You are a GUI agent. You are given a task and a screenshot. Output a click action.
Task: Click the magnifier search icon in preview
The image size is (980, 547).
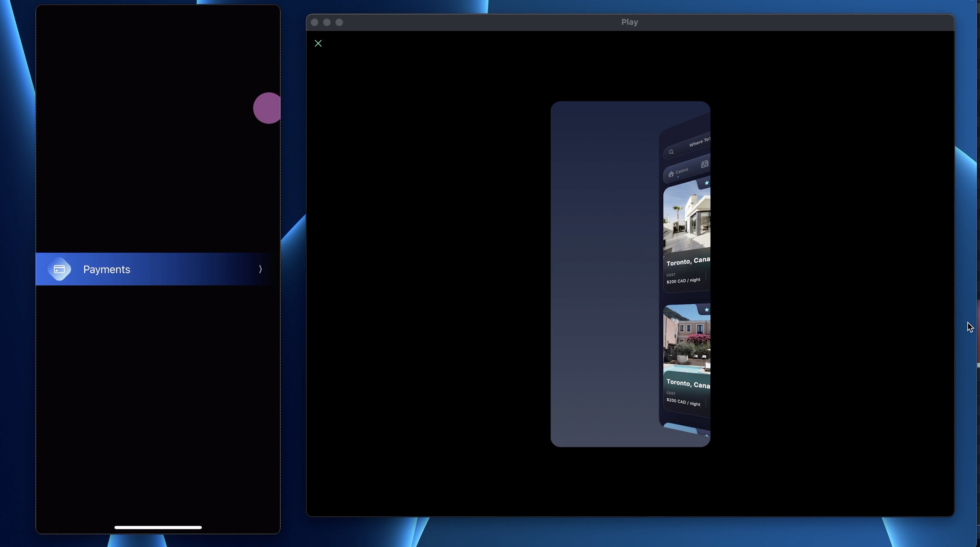(x=671, y=152)
